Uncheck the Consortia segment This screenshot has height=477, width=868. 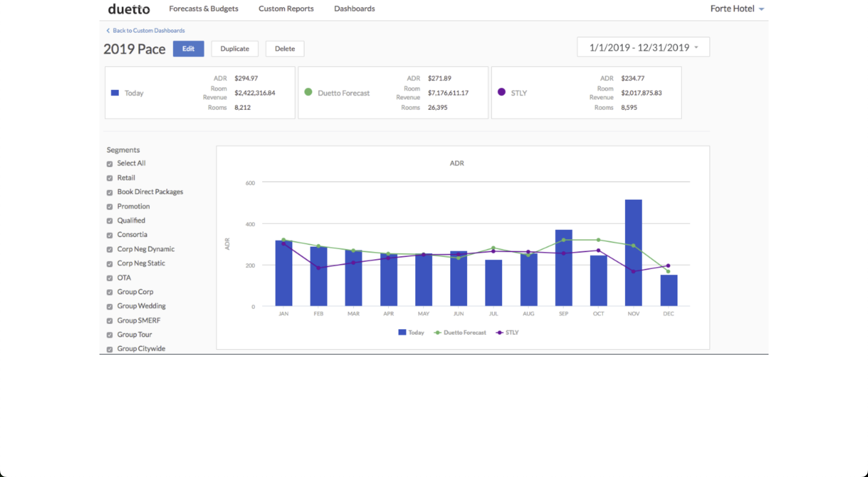(x=109, y=235)
